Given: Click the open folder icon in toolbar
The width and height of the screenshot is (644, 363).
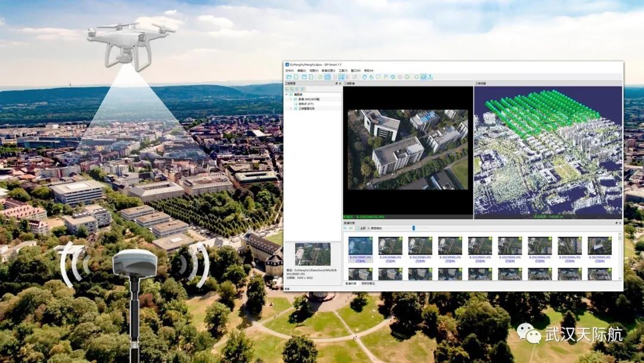Looking at the screenshot, I should [x=289, y=77].
